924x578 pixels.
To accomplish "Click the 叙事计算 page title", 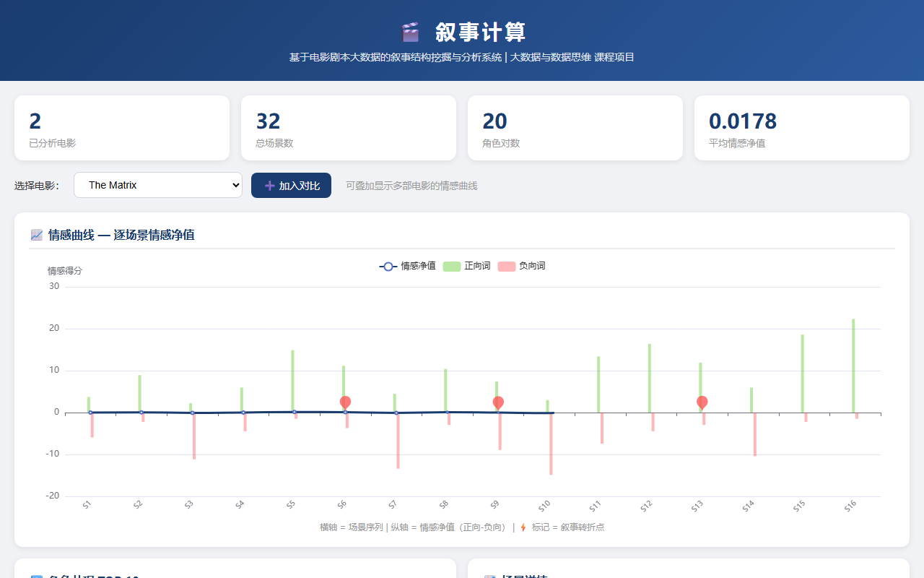I will coord(481,33).
